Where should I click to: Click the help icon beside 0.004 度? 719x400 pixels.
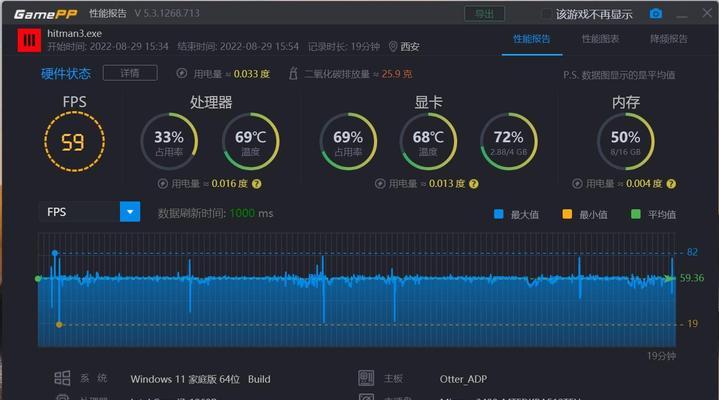pos(671,184)
